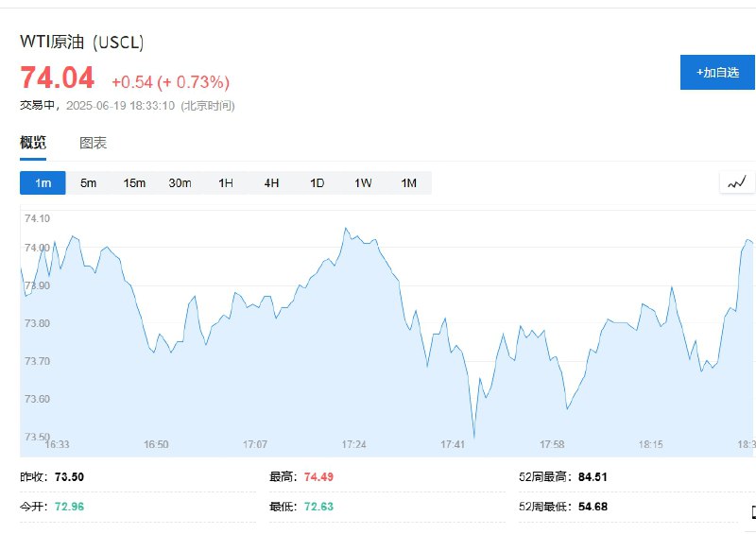The width and height of the screenshot is (756, 534).
Task: Click the 16:50 time axis label
Action: 156,444
